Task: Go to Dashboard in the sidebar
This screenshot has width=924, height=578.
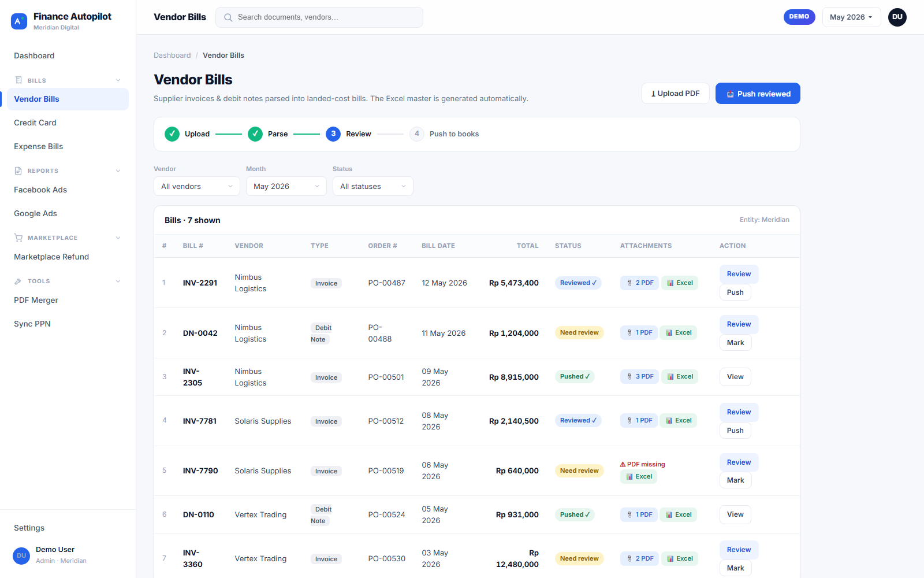Action: click(68, 55)
